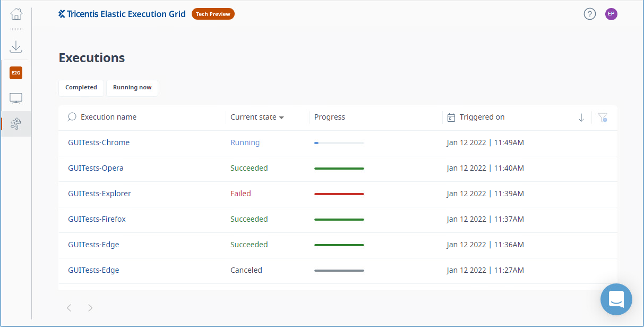644x327 pixels.
Task: Click the 11:27AM triggered timestamp
Action: (485, 270)
